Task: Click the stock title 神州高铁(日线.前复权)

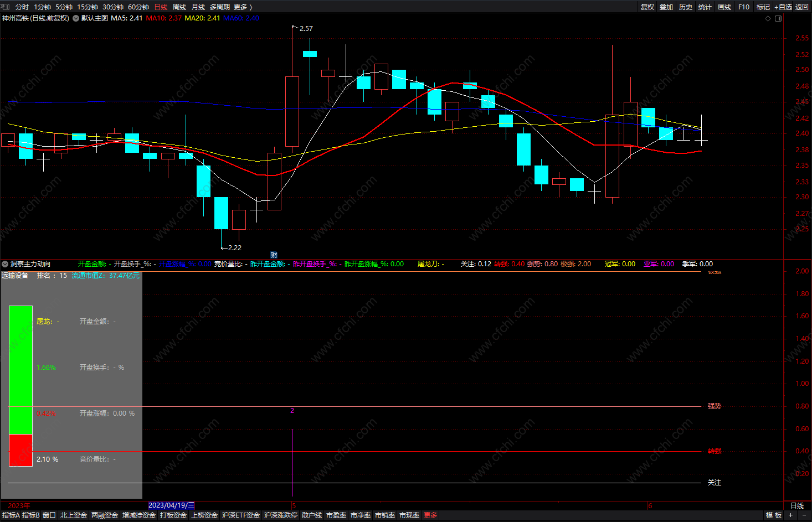Action: tap(35, 18)
